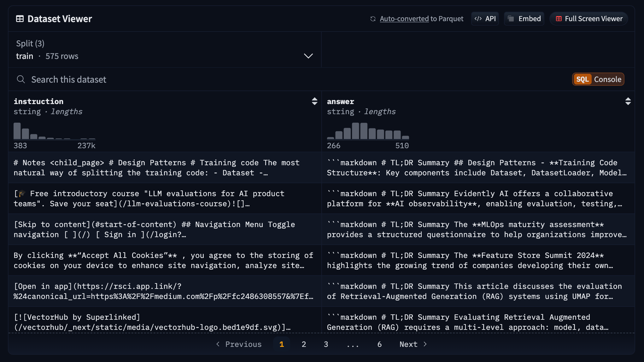Image resolution: width=644 pixels, height=362 pixels.
Task: Select the 'Evidently AI offers' answer cell
Action: tap(478, 199)
